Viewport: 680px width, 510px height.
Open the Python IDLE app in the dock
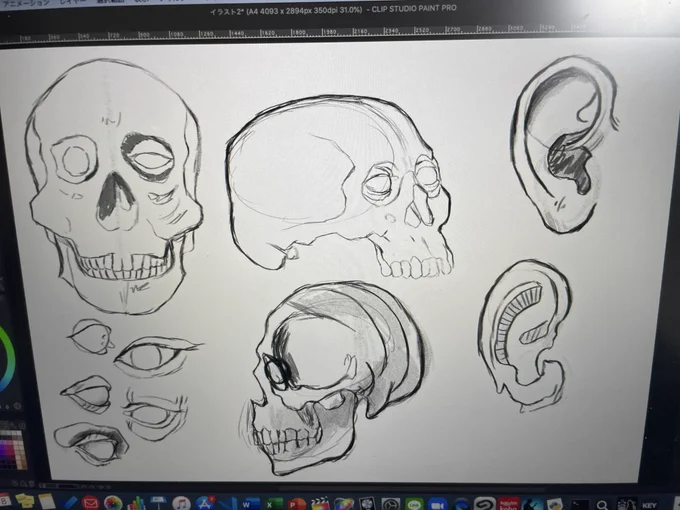click(555, 505)
